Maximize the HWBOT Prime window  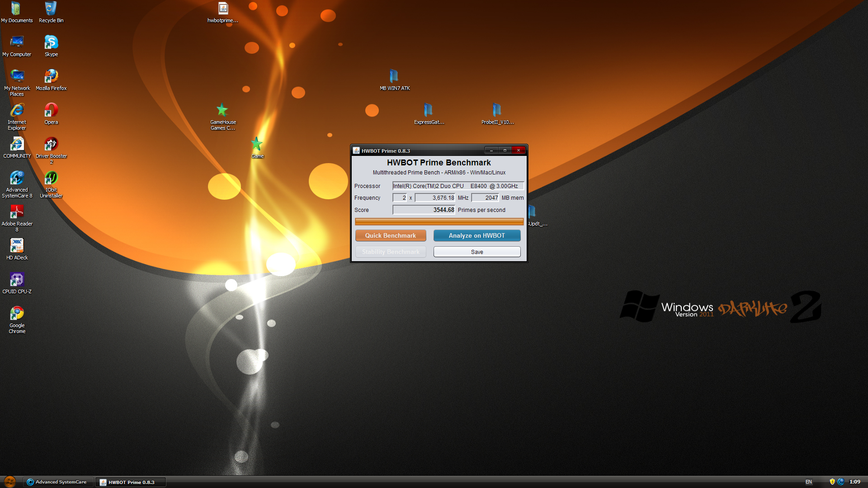505,150
